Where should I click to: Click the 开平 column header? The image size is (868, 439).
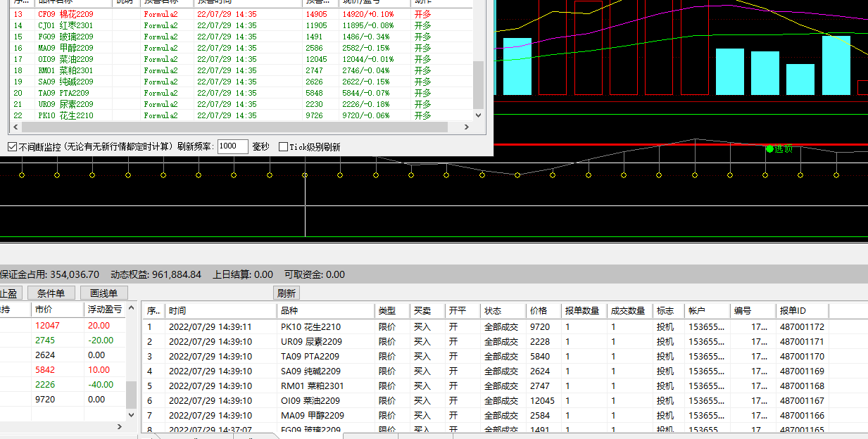point(463,310)
